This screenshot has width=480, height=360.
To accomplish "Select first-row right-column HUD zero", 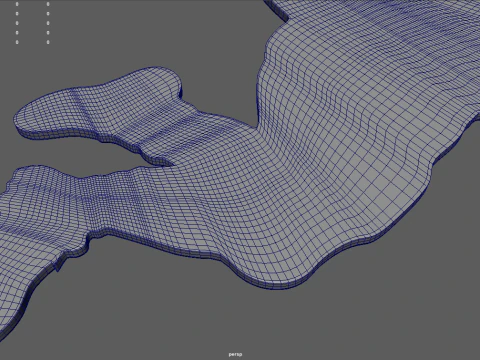I will (48, 4).
